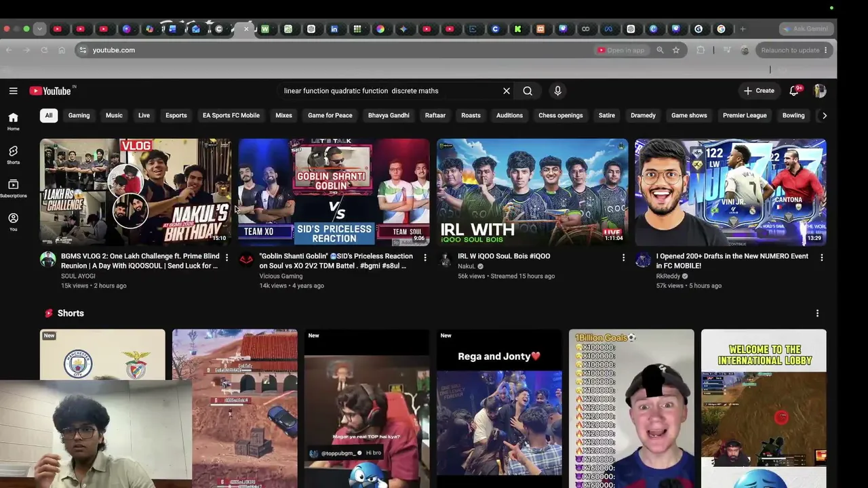Viewport: 868px width, 488px height.
Task: Select the Live filter chip
Action: (144, 116)
